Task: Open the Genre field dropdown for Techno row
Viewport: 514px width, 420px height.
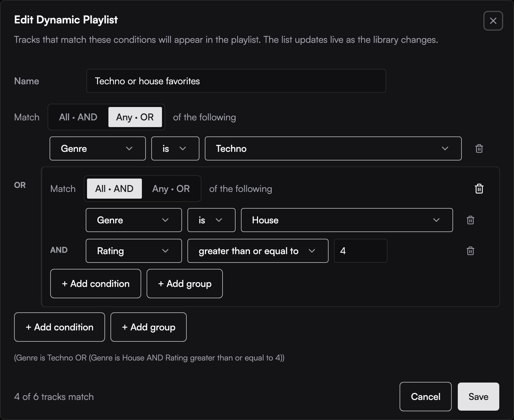Action: click(x=98, y=148)
